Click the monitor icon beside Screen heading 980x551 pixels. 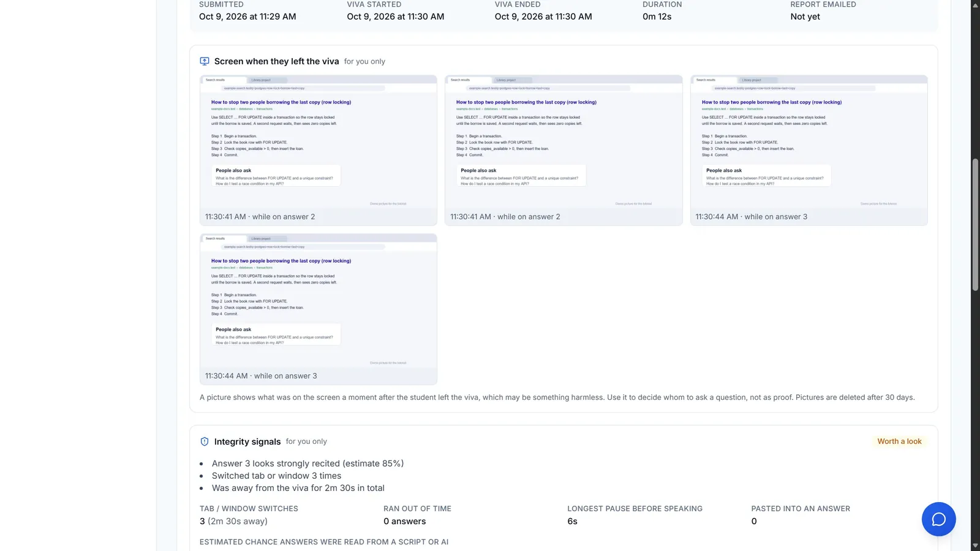tap(205, 61)
